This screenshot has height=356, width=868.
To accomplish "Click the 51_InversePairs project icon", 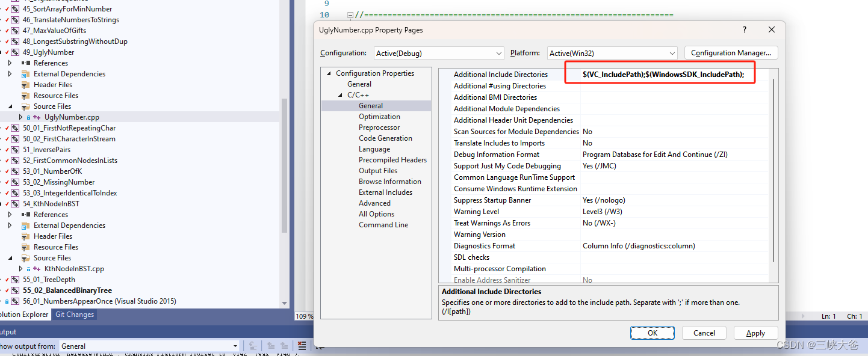I will coord(15,150).
